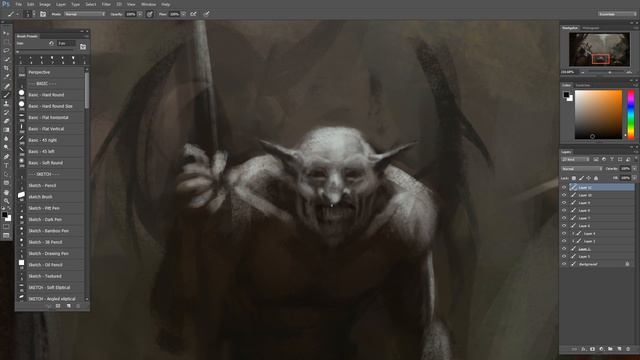Screen dimensions: 640x360
Task: Select the Pen tool
Action: [6, 157]
